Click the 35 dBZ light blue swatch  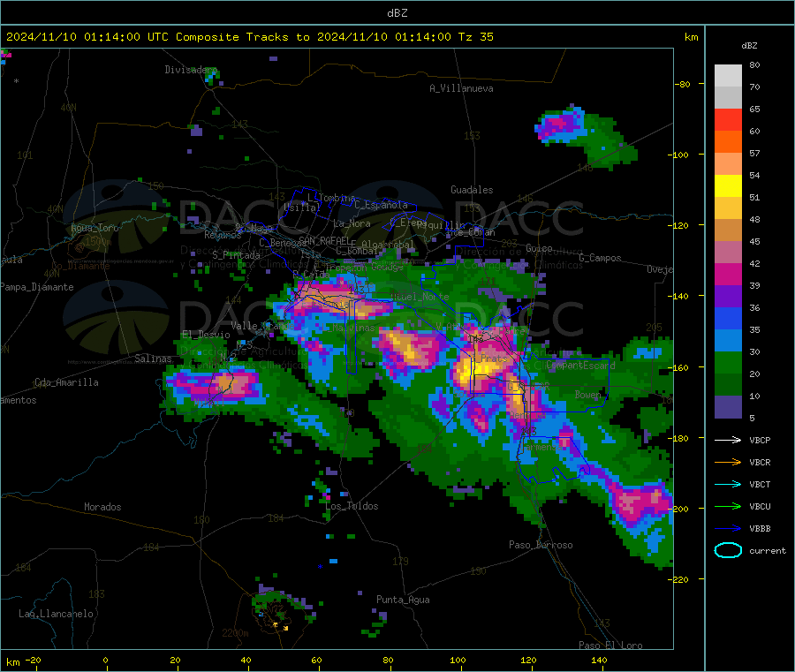[x=728, y=341]
